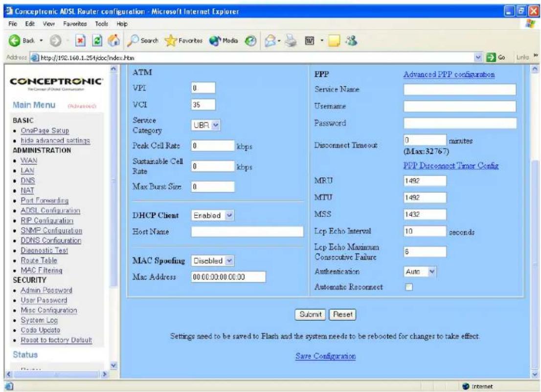Viewport: 541px width, 392px height.
Task: Open the File menu
Action: pos(13,24)
